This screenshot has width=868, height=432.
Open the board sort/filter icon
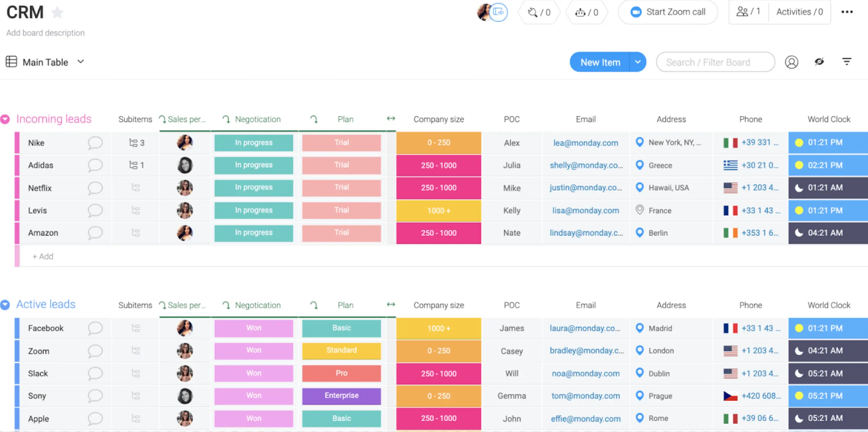pos(847,62)
